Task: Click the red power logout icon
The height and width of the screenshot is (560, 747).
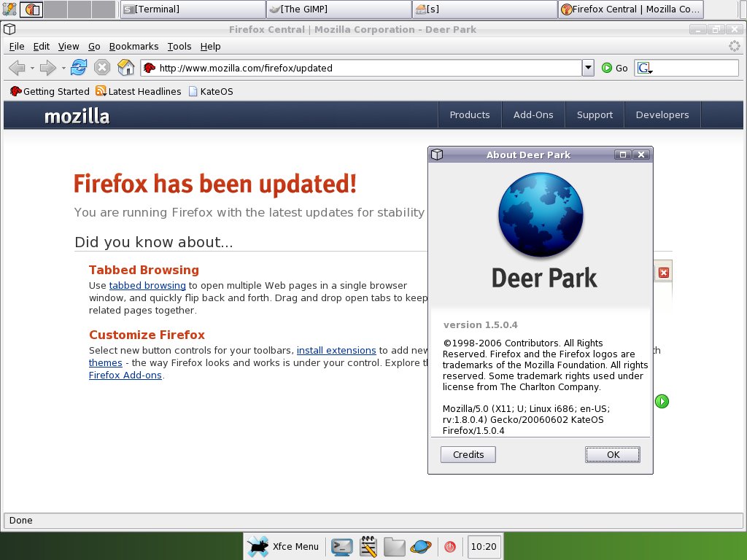Action: [x=449, y=547]
